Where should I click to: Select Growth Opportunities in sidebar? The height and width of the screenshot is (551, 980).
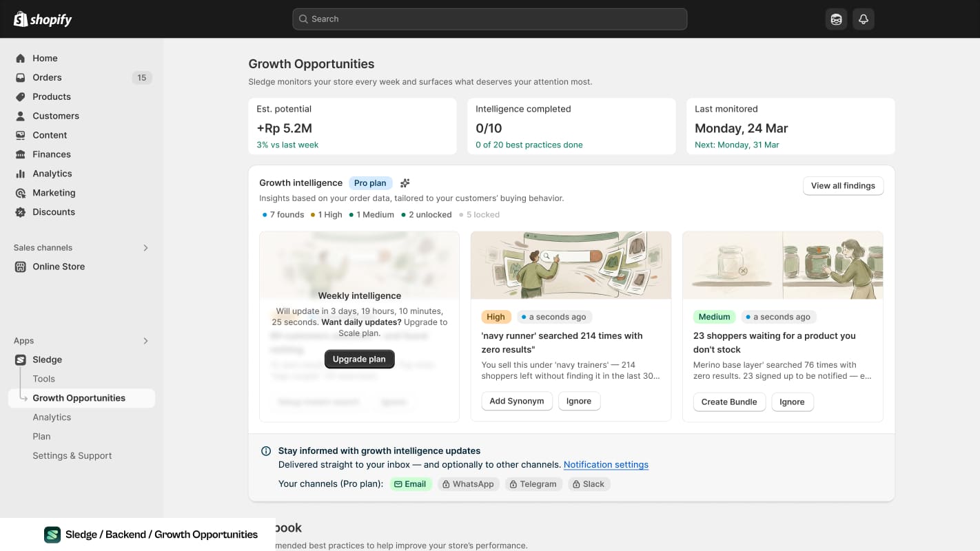click(81, 398)
